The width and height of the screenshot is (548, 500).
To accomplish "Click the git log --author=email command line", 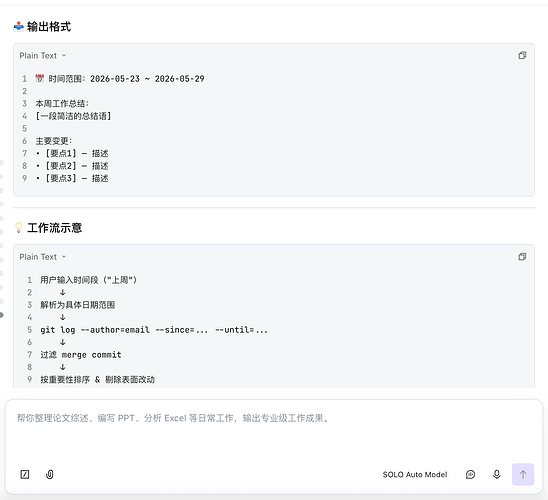I will pos(154,330).
